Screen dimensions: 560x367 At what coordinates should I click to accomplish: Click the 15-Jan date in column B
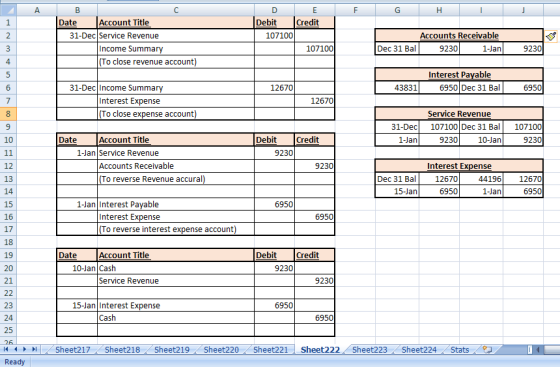(77, 306)
